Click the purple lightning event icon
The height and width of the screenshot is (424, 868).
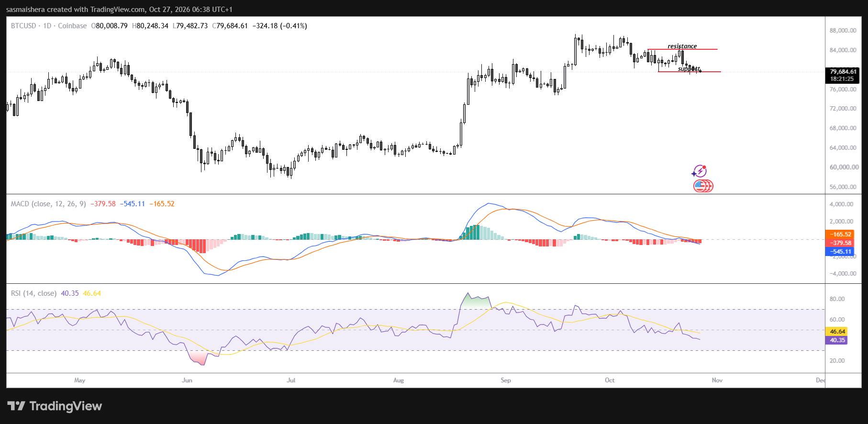coord(700,171)
